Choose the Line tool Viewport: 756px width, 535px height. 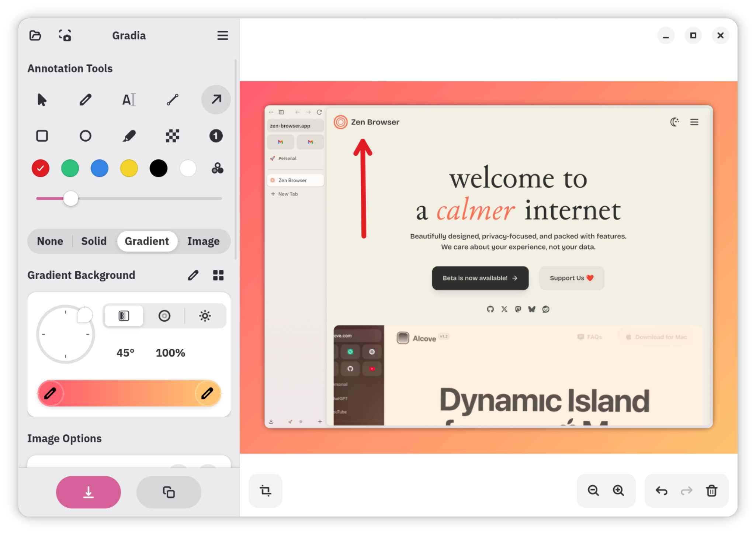tap(172, 100)
